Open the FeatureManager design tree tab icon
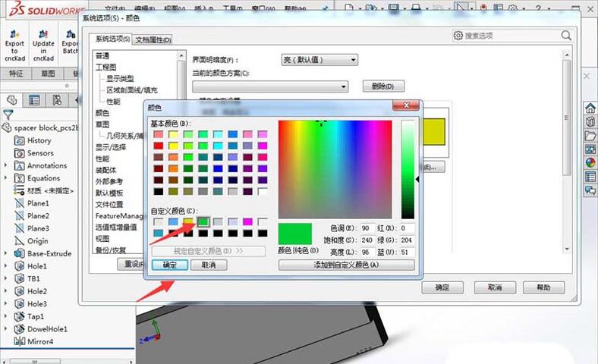This screenshot has width=598, height=364. [12, 100]
